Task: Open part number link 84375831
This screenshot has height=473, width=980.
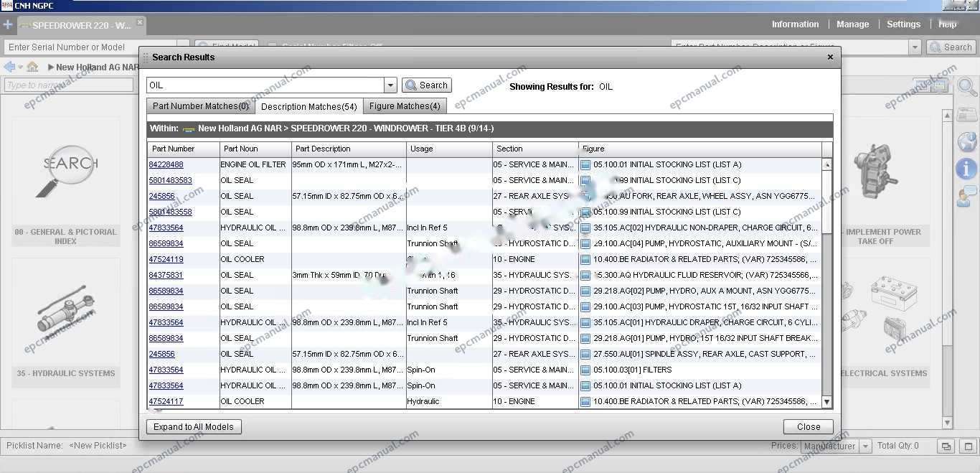Action: [166, 275]
